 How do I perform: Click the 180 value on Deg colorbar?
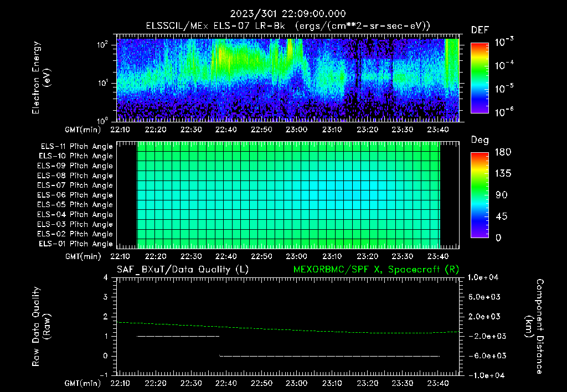pos(503,152)
